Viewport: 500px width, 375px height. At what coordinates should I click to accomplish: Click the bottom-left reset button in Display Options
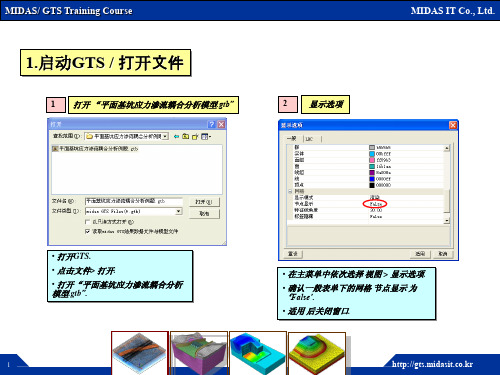[x=293, y=254]
